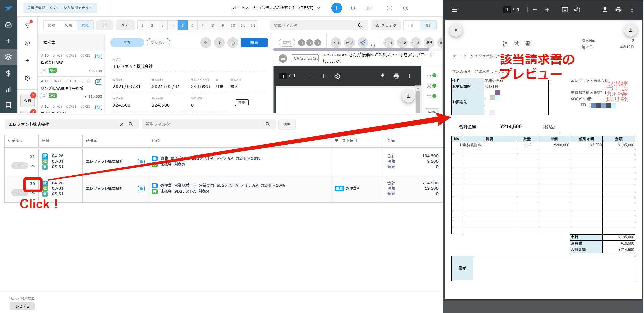This screenshot has width=644, height=313.
Task: Toggle the 定期払い pill
Action: (x=158, y=43)
